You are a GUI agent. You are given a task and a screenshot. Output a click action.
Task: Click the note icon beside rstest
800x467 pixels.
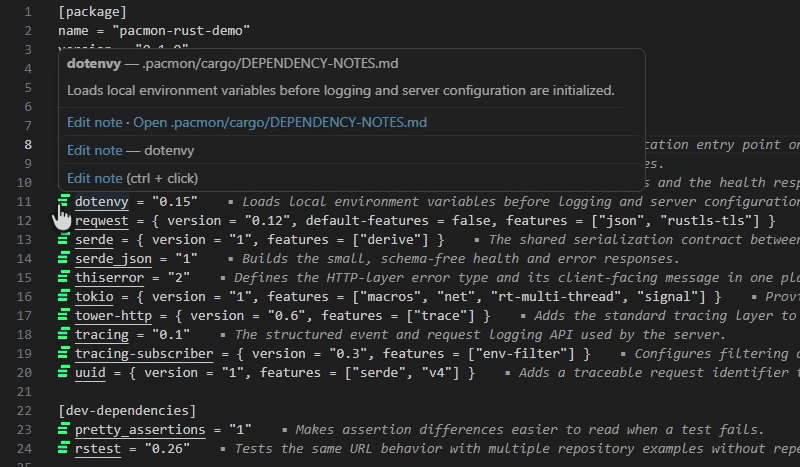pyautogui.click(x=63, y=448)
